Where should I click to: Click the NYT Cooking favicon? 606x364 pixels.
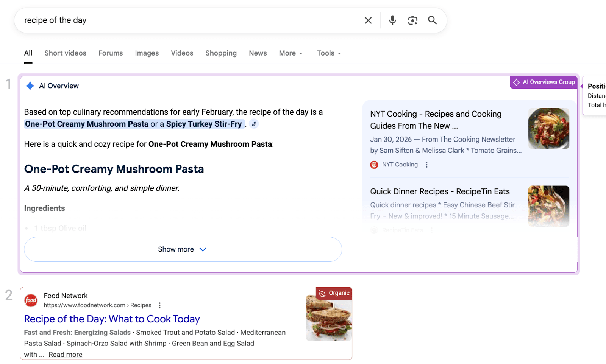[374, 165]
